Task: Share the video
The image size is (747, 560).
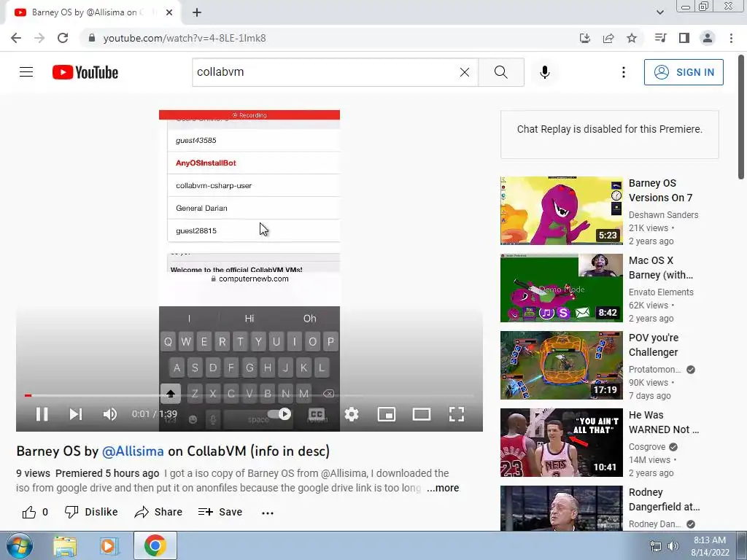Action: click(x=158, y=512)
